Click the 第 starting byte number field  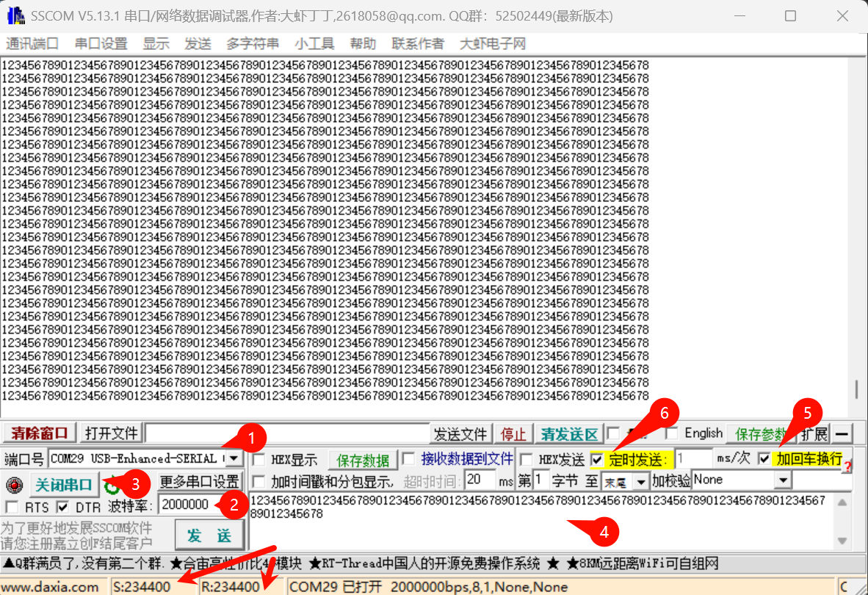(x=540, y=480)
